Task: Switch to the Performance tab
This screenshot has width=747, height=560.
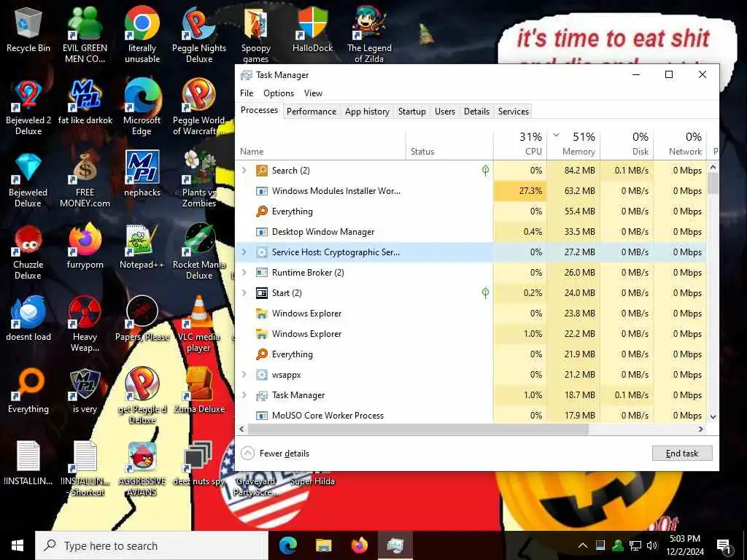Action: tap(311, 112)
